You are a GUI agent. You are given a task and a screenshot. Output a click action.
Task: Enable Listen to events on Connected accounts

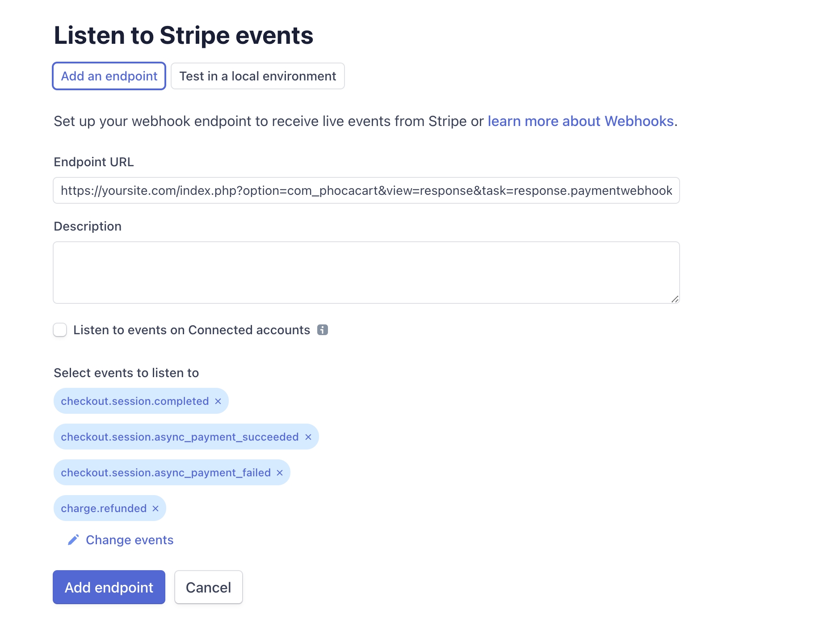coord(60,330)
